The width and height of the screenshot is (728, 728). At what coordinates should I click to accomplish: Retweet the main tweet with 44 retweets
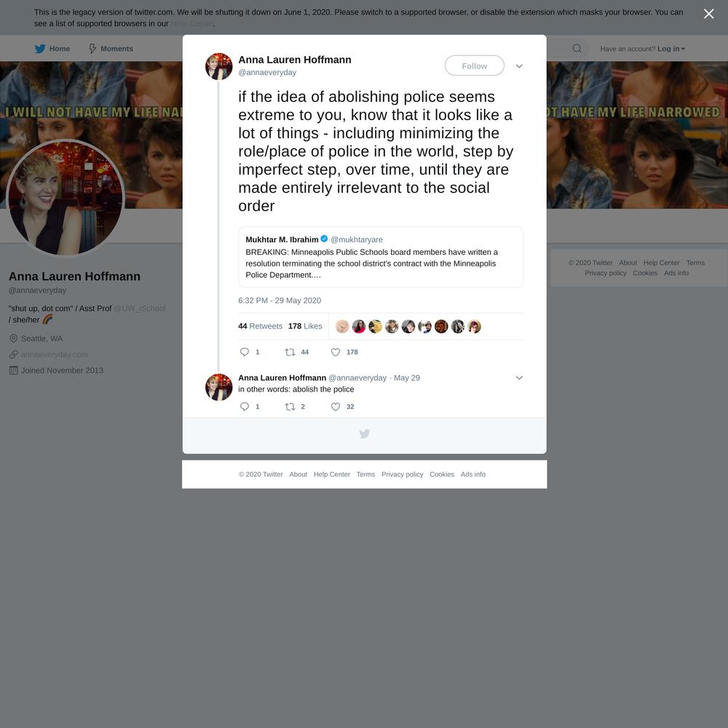(x=290, y=352)
